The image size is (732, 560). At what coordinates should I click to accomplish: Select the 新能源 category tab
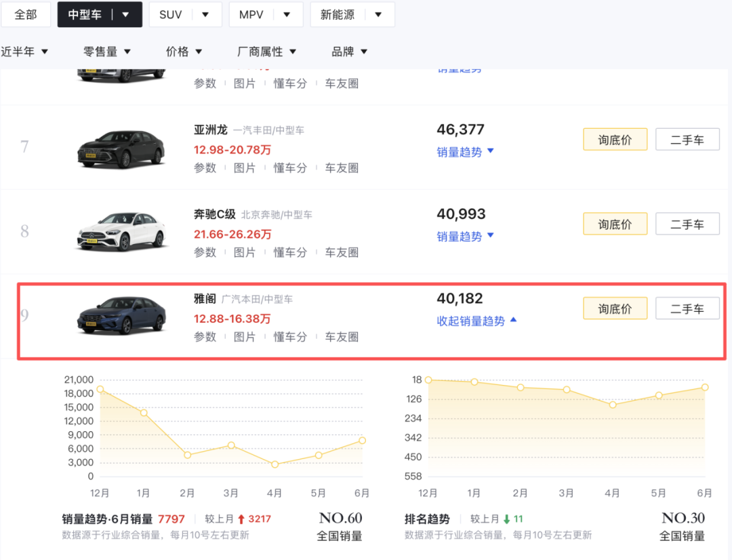tap(337, 14)
